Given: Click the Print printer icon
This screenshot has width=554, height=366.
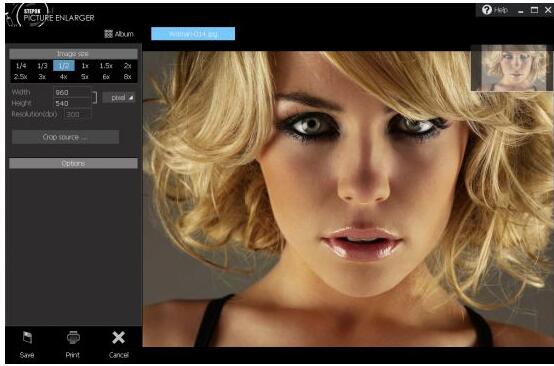Looking at the screenshot, I should pyautogui.click(x=73, y=338).
